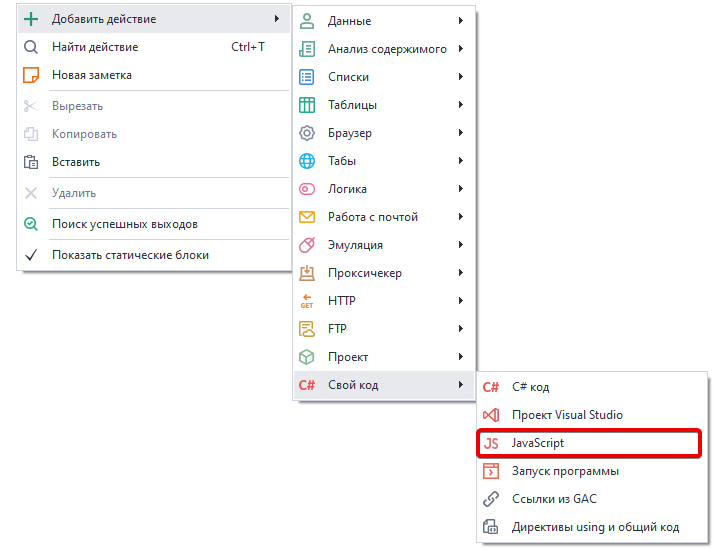The height and width of the screenshot is (550, 716).
Task: Choose Запуск программы from the submenu
Action: point(565,471)
